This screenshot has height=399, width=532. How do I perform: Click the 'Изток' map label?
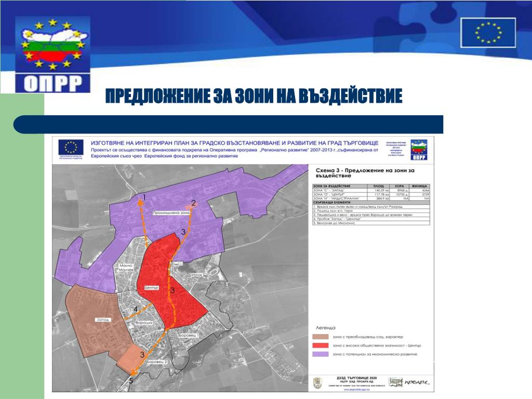197,275
